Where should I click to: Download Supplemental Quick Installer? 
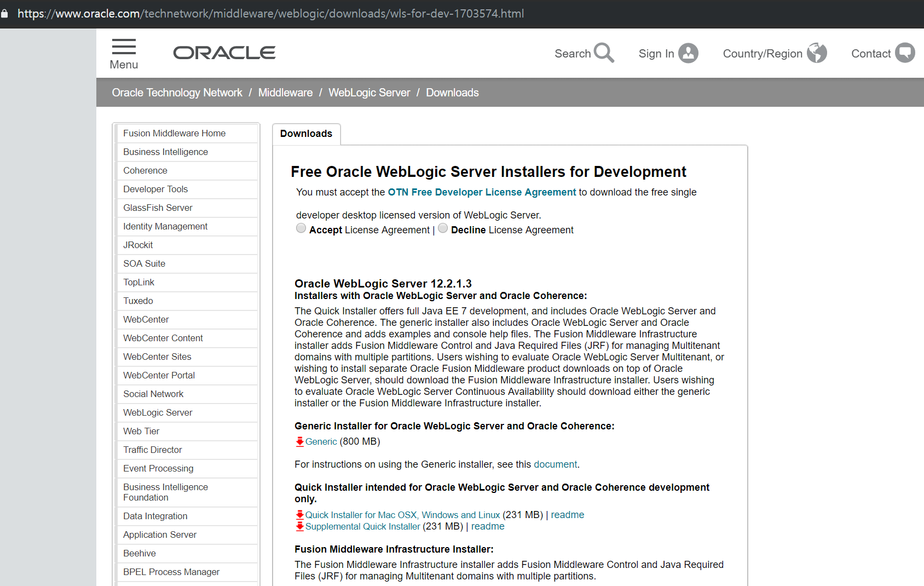362,526
